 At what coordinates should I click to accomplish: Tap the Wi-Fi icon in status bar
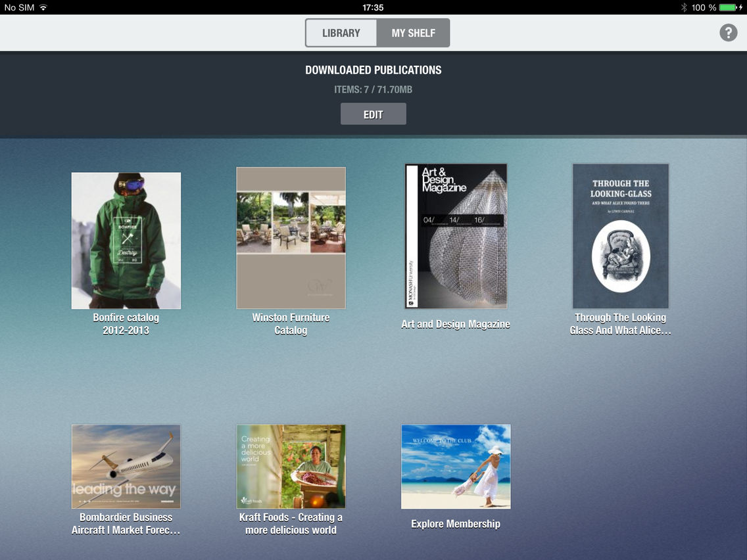[x=43, y=7]
